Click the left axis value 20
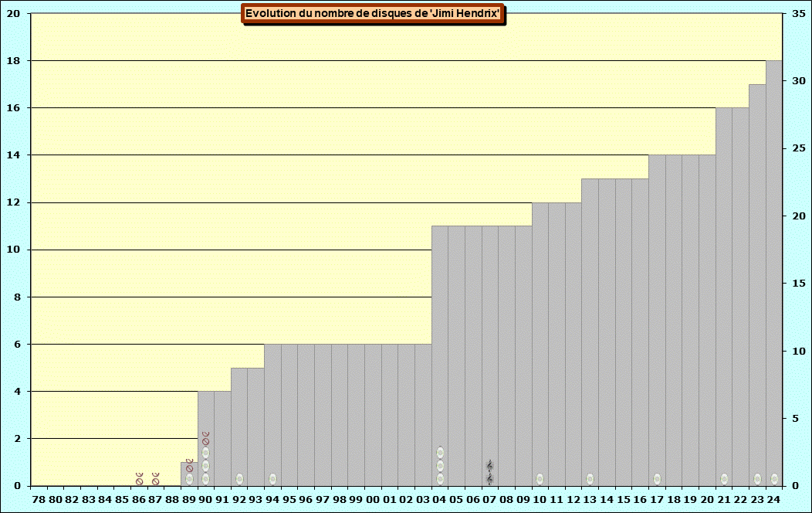The height and width of the screenshot is (513, 812). (14, 13)
